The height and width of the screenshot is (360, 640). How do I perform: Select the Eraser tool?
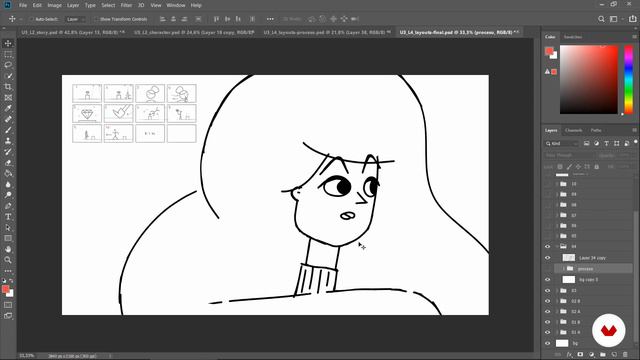click(8, 162)
